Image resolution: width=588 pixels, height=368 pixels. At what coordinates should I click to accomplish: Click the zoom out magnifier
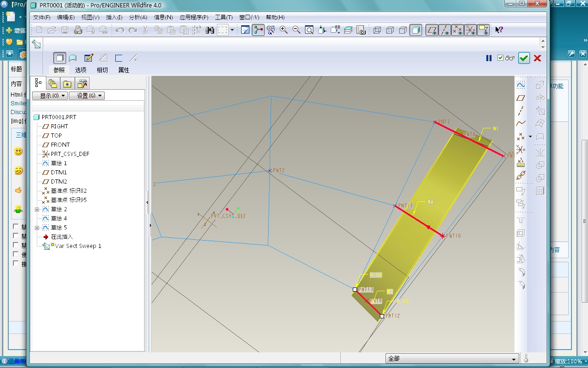(x=297, y=30)
